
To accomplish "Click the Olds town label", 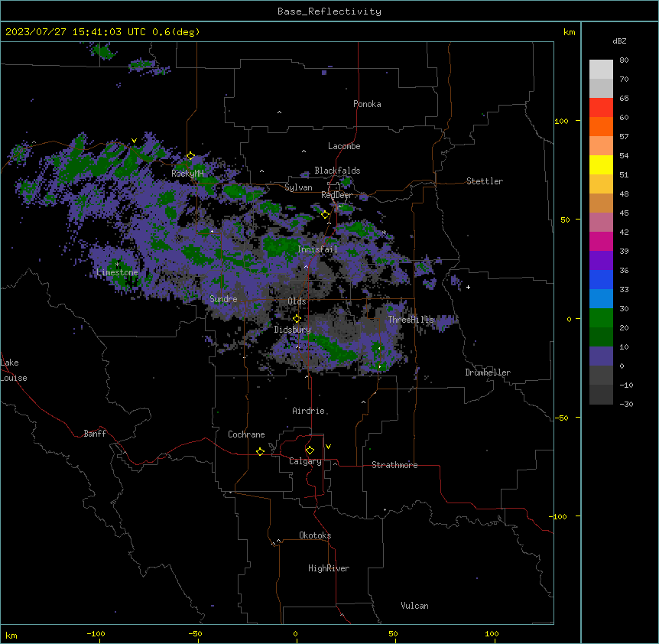I will [297, 301].
